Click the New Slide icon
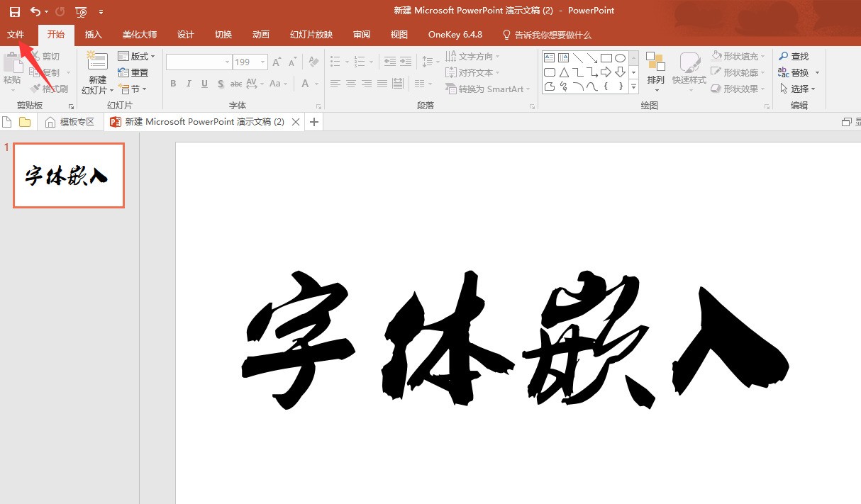 click(97, 61)
